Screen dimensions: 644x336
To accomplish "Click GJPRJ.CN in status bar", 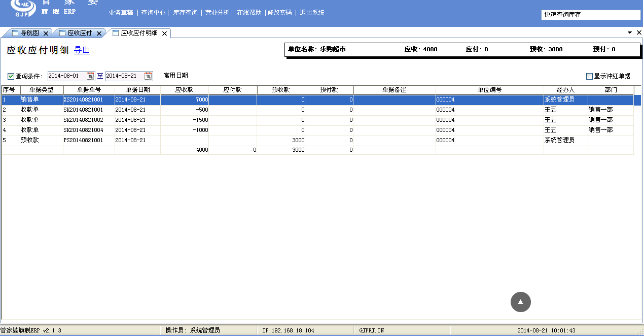I will 371,330.
